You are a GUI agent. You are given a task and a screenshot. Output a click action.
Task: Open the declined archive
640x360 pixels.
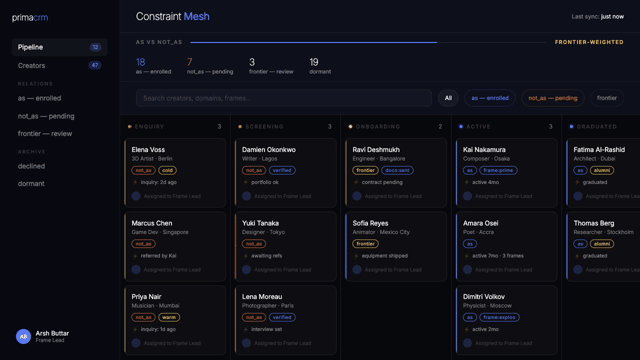pos(31,166)
